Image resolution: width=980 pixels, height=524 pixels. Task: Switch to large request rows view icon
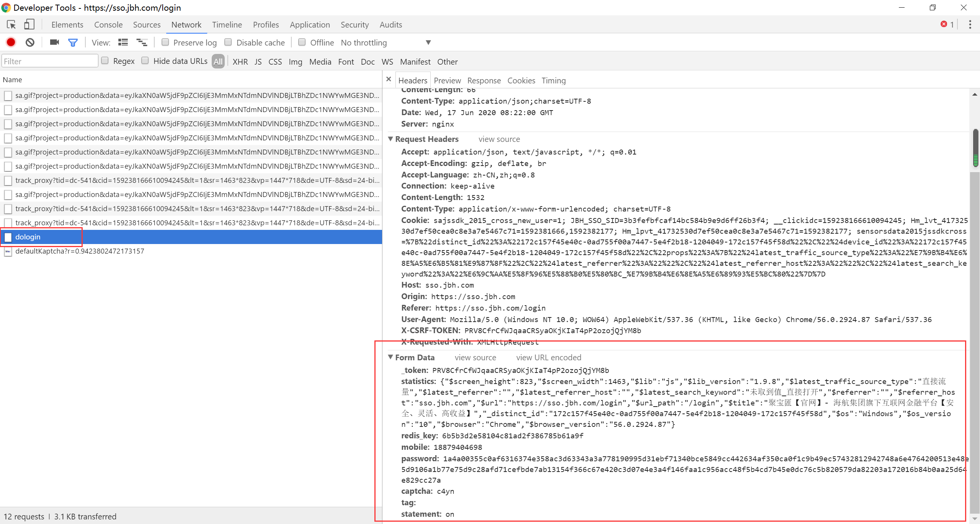click(x=123, y=42)
